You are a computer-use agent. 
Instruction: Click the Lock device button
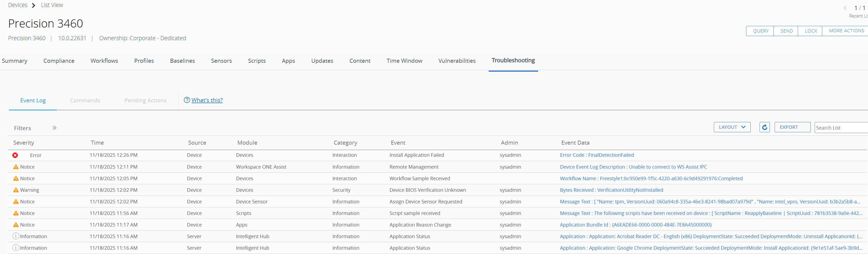tap(810, 31)
